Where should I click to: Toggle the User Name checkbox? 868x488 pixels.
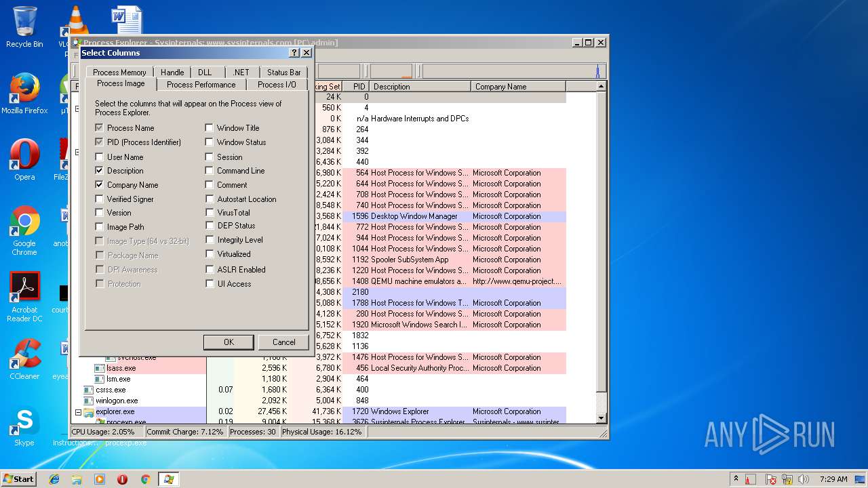click(x=100, y=157)
